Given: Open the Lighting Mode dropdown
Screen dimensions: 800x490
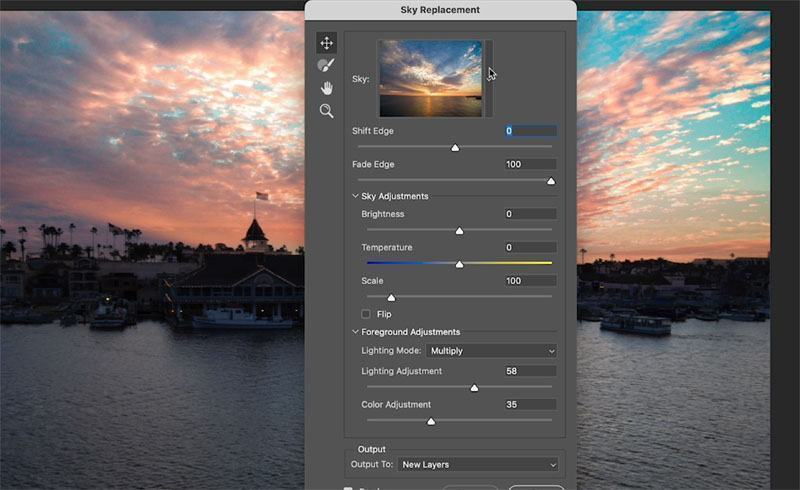Looking at the screenshot, I should pos(491,351).
